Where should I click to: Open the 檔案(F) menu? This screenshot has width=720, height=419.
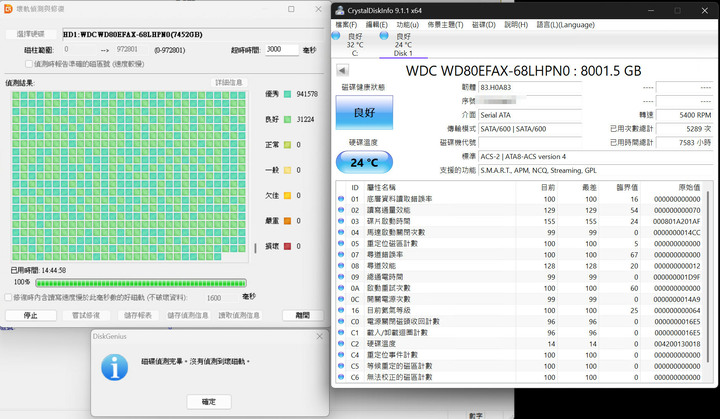(x=346, y=24)
